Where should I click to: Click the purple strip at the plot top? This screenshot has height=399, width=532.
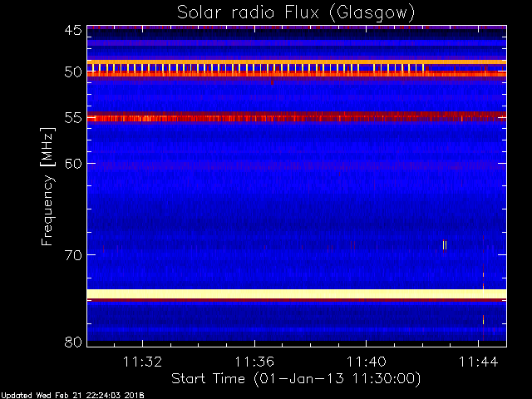[x=297, y=27]
